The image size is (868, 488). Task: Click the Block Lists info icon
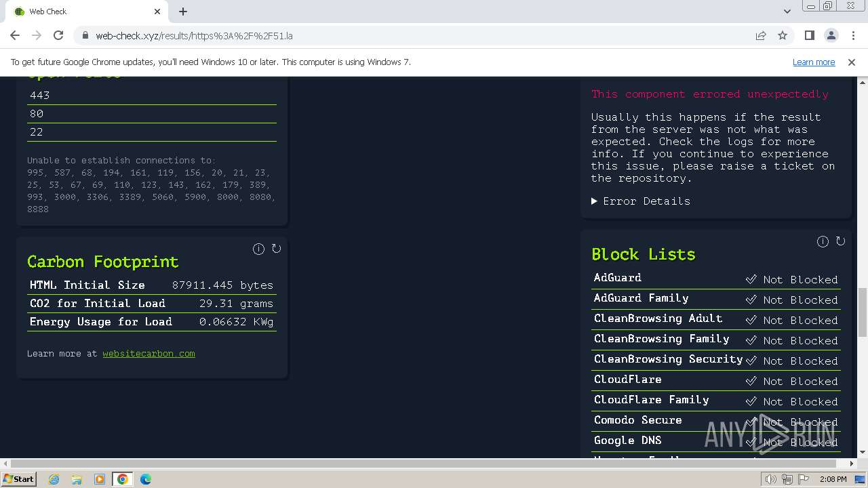pyautogui.click(x=823, y=241)
